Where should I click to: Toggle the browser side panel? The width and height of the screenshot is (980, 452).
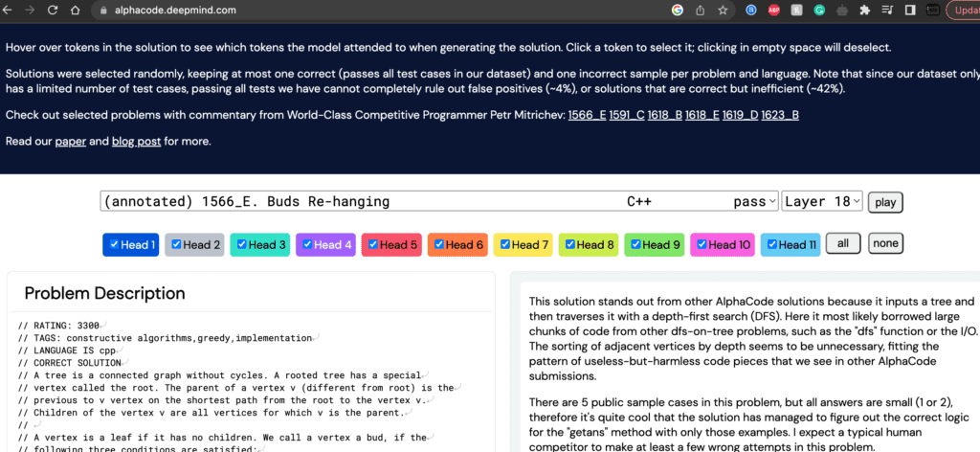(910, 10)
